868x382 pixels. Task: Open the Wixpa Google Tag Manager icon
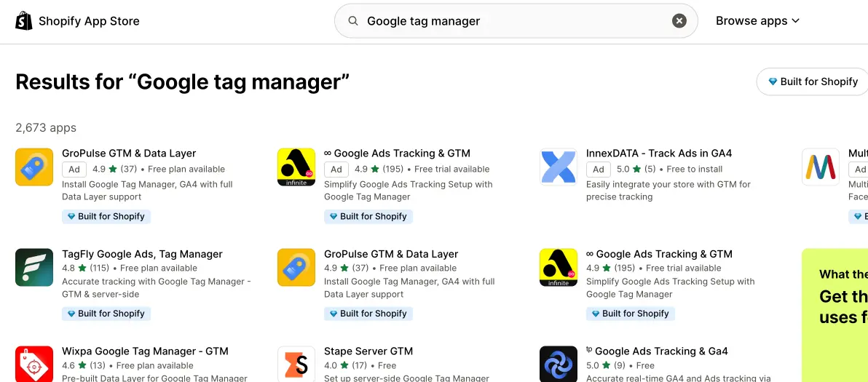(34, 364)
